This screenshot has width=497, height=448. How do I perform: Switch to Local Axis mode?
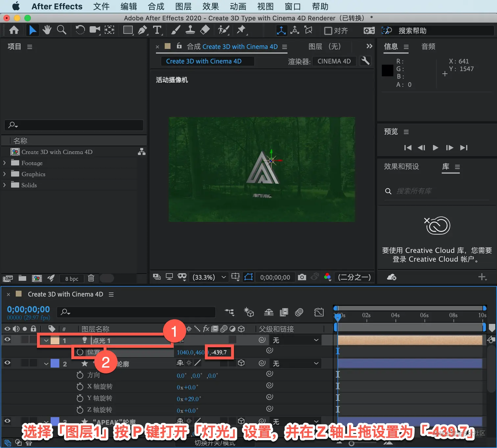coord(281,30)
